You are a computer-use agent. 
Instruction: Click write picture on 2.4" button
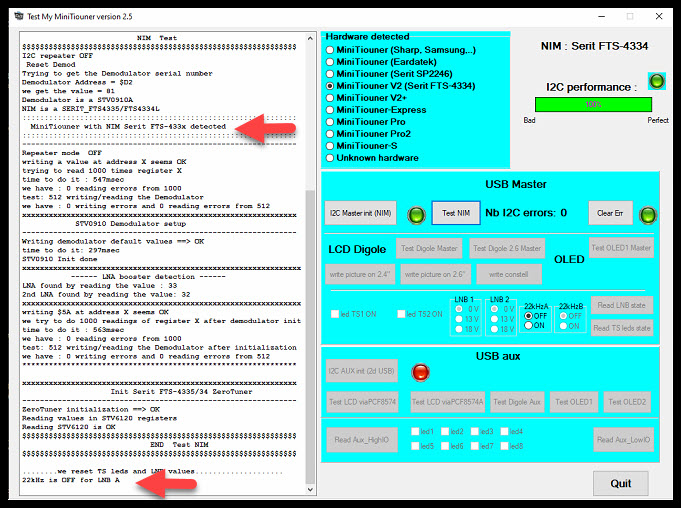pos(360,274)
